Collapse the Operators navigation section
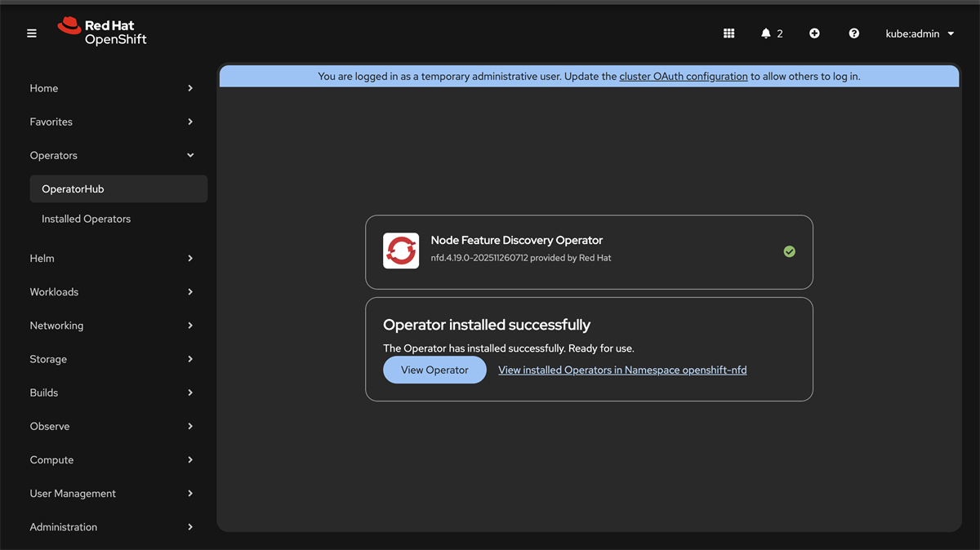Screen dimensions: 980x550 click(112, 155)
